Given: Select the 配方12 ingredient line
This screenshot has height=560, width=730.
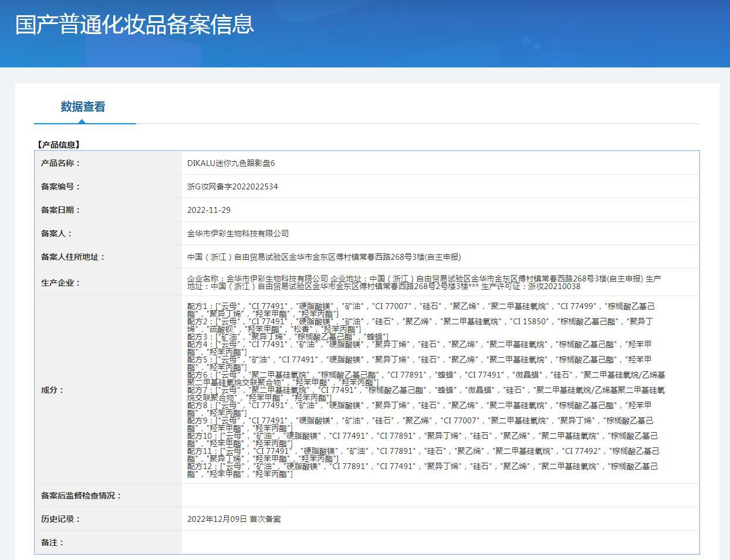Looking at the screenshot, I should (423, 470).
